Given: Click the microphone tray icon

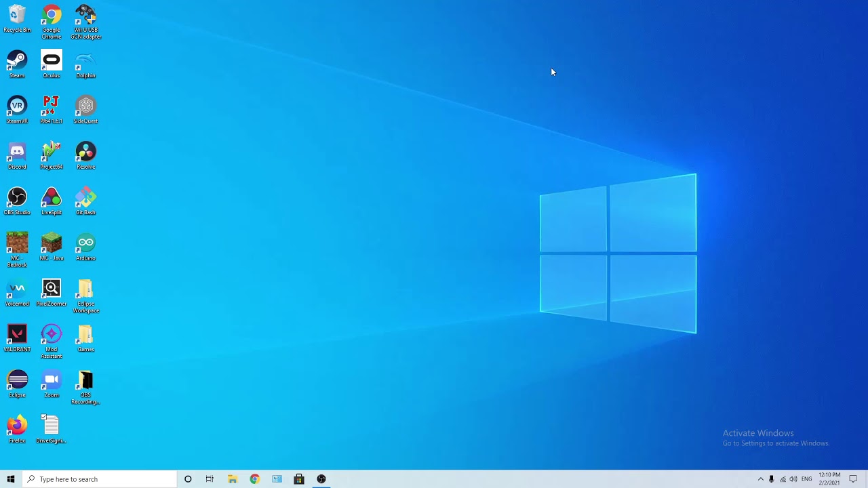Looking at the screenshot, I should [772, 479].
